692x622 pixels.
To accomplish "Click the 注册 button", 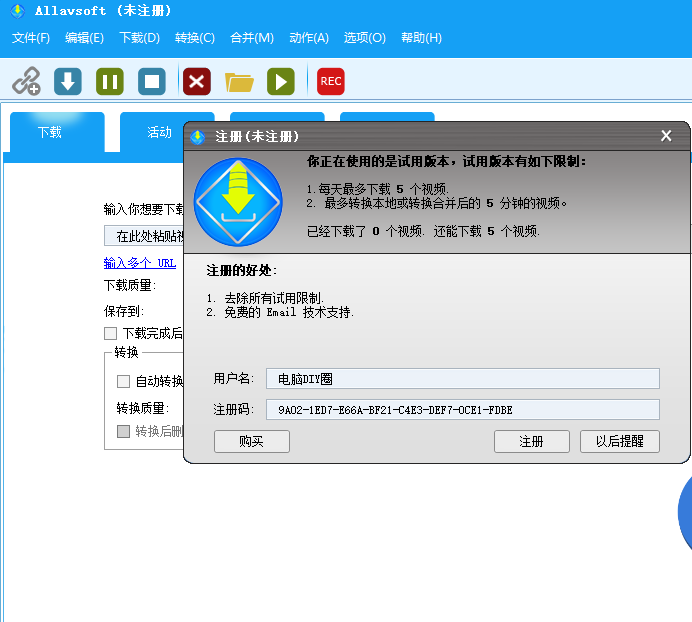I will click(x=531, y=441).
